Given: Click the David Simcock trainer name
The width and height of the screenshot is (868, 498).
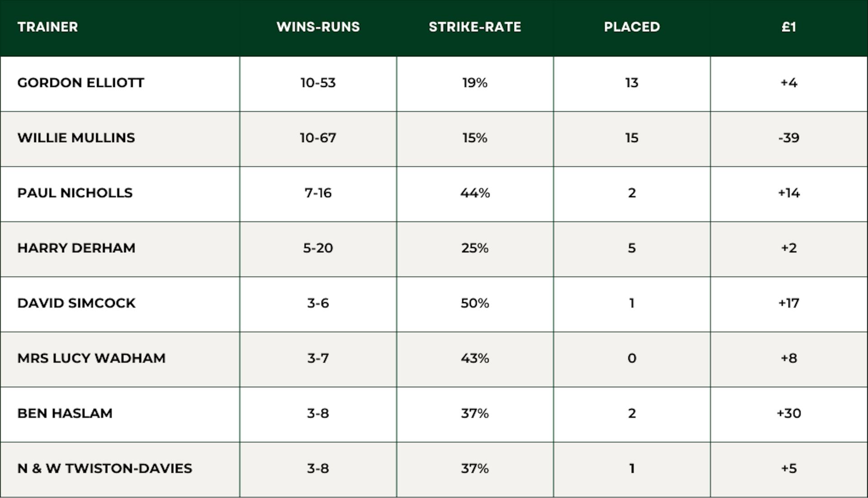Looking at the screenshot, I should pyautogui.click(x=76, y=303).
